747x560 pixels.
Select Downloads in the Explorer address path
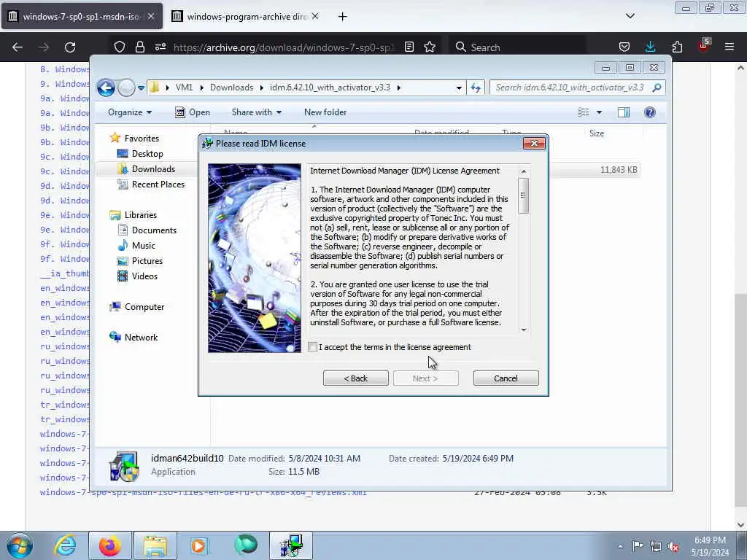(231, 87)
